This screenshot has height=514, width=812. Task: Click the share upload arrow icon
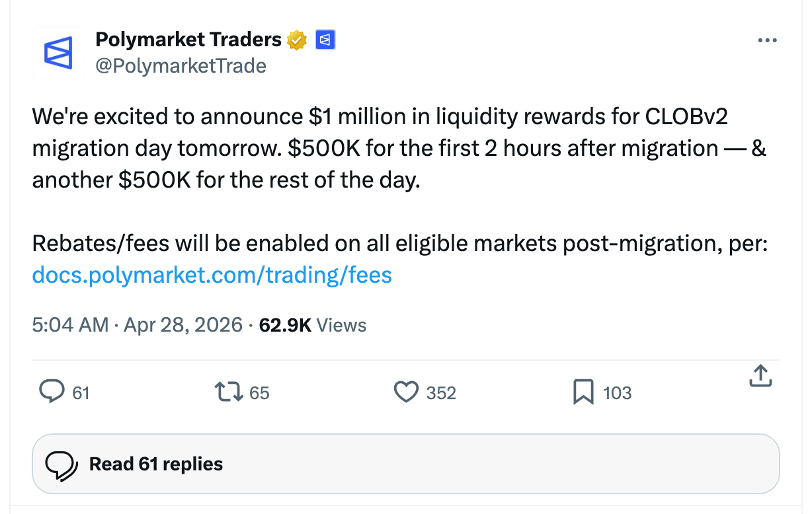[760, 375]
